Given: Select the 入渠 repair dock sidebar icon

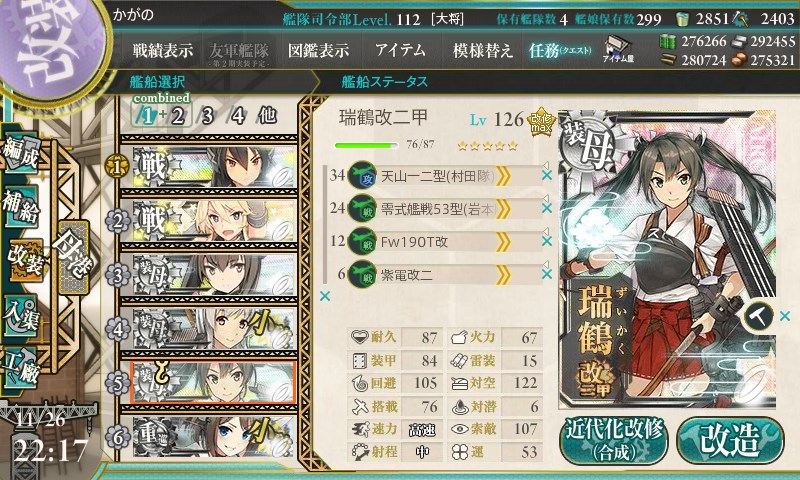Looking at the screenshot, I should click(21, 315).
